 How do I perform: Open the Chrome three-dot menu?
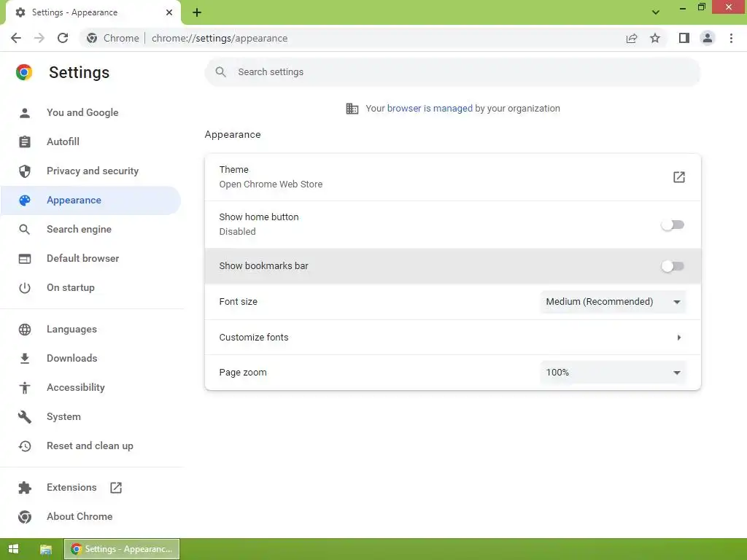tap(731, 38)
